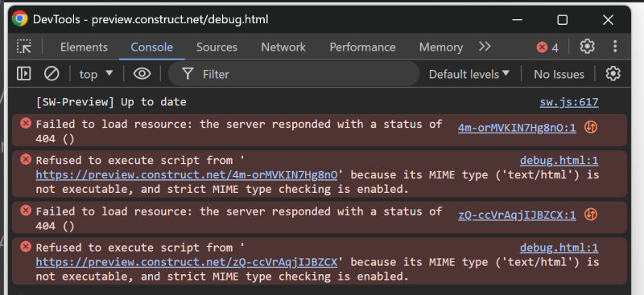Clear console with the circle-slash icon
This screenshot has width=644, height=295.
52,74
